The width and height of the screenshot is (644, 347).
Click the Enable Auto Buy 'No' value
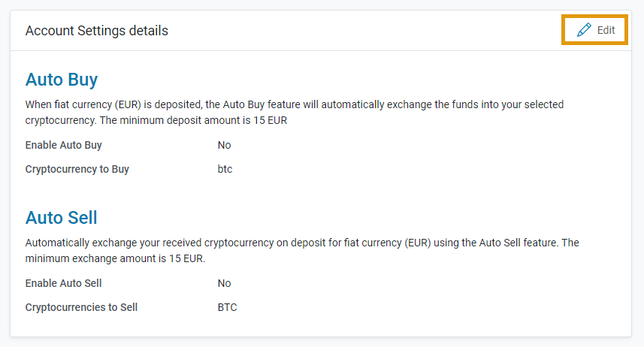pyautogui.click(x=224, y=145)
